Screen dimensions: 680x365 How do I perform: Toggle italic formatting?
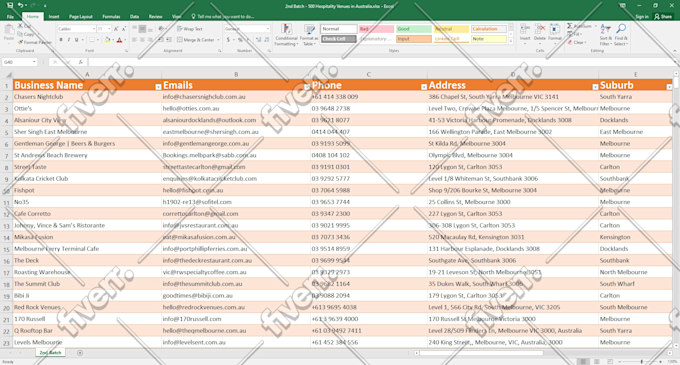click(69, 40)
